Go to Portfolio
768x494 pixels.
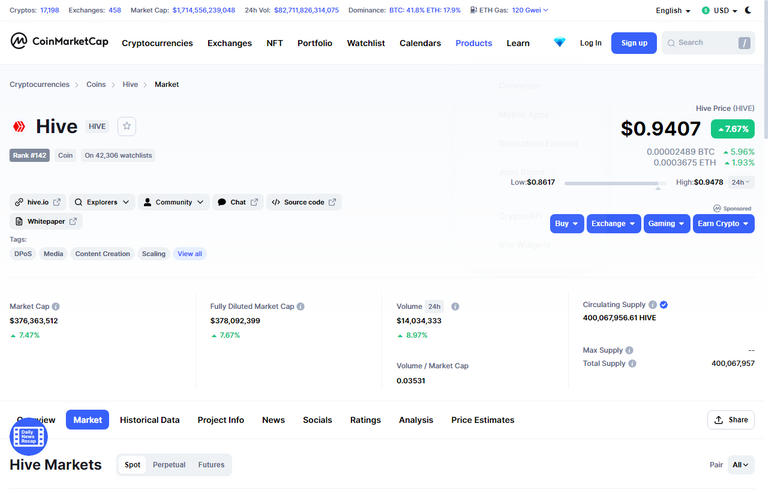(314, 43)
